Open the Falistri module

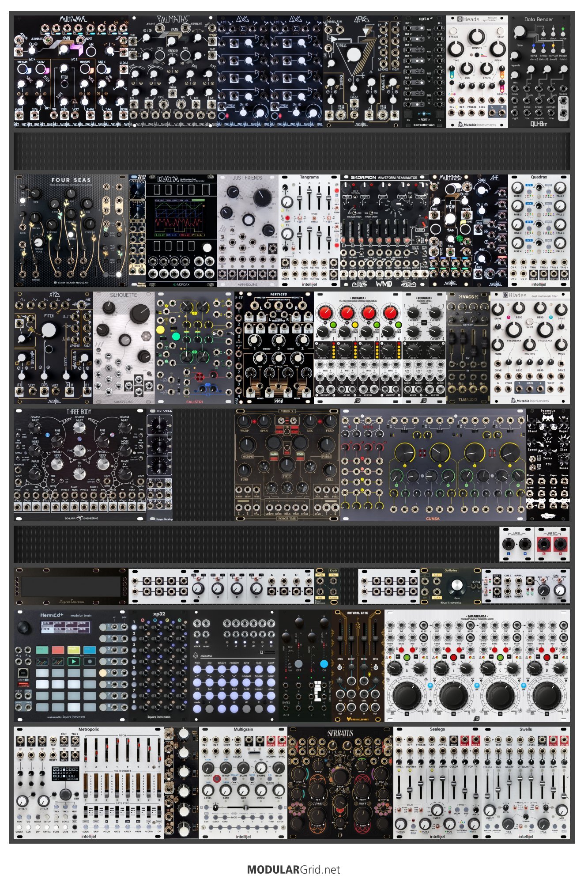[x=195, y=348]
